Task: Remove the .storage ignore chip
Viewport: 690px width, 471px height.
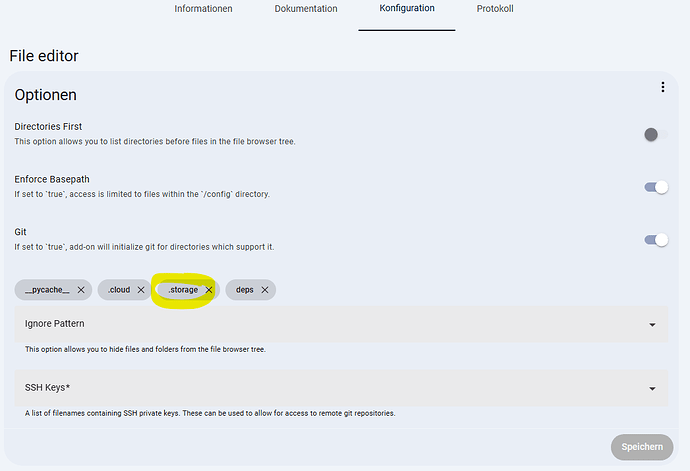Action: [209, 290]
